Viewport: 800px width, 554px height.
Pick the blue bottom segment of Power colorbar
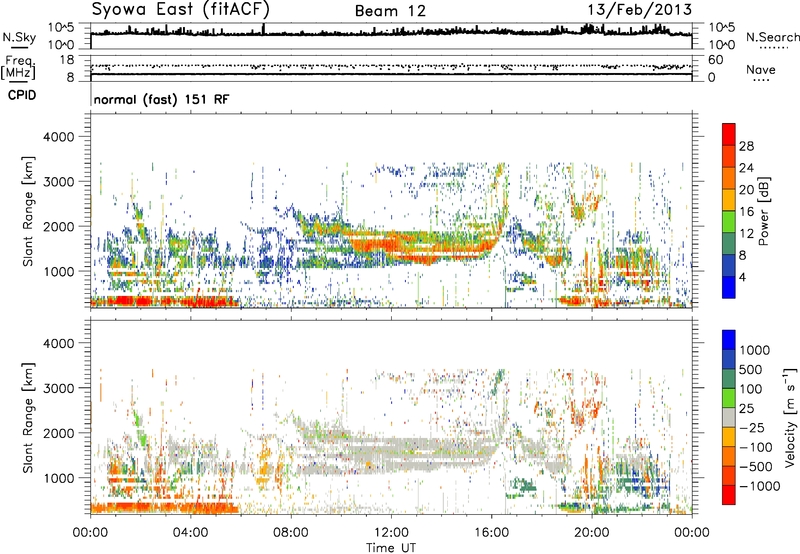point(729,288)
